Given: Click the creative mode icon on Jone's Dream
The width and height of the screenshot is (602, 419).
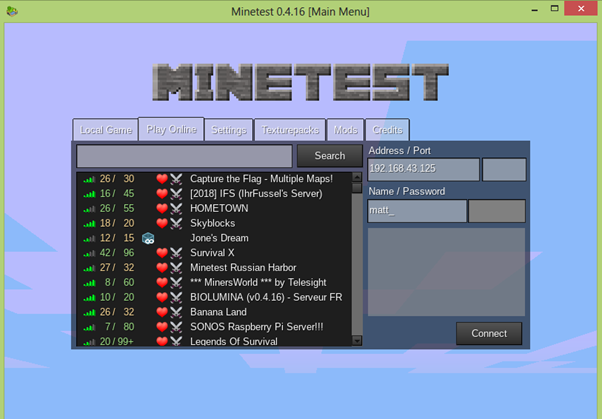Looking at the screenshot, I should point(148,238).
